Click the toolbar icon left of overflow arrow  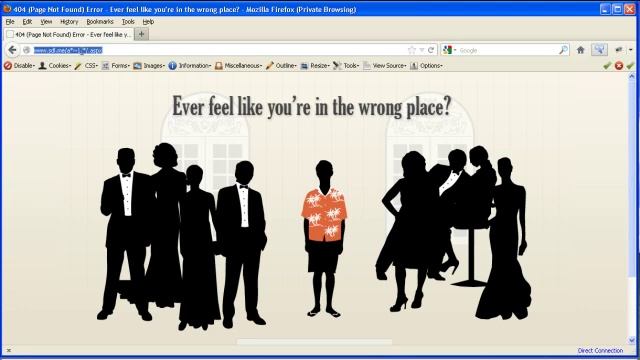coord(619,50)
